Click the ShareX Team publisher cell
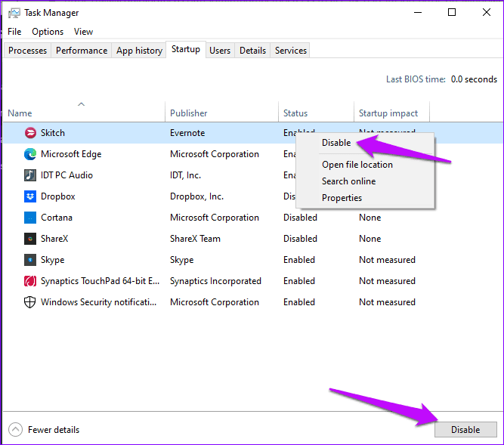The height and width of the screenshot is (445, 504). [195, 239]
